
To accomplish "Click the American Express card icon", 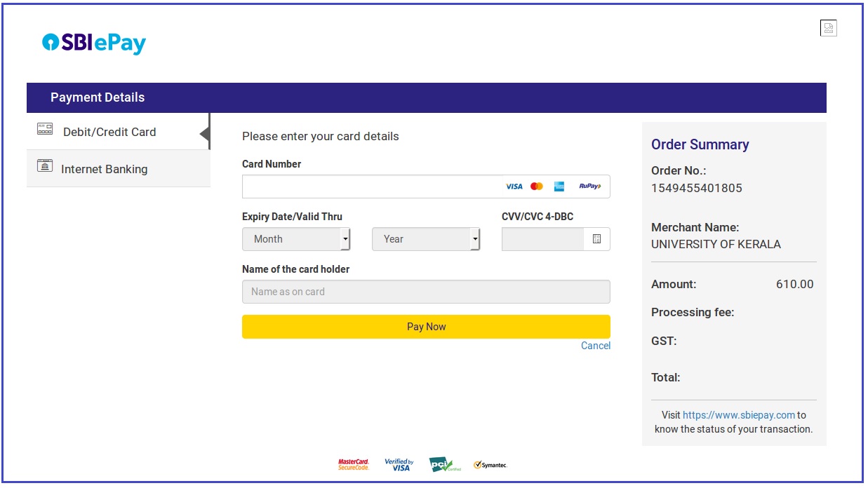I will pyautogui.click(x=559, y=187).
